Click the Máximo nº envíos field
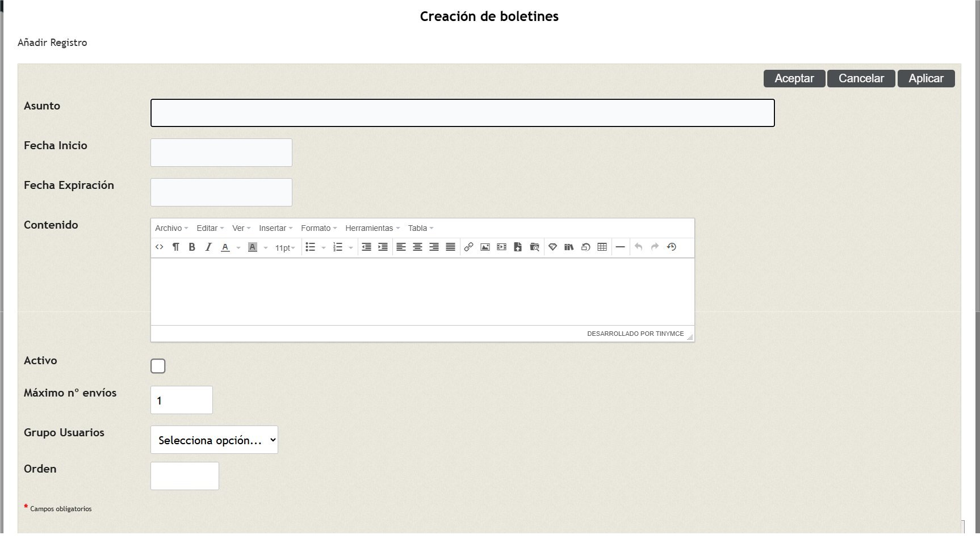The image size is (980, 552). pos(182,400)
